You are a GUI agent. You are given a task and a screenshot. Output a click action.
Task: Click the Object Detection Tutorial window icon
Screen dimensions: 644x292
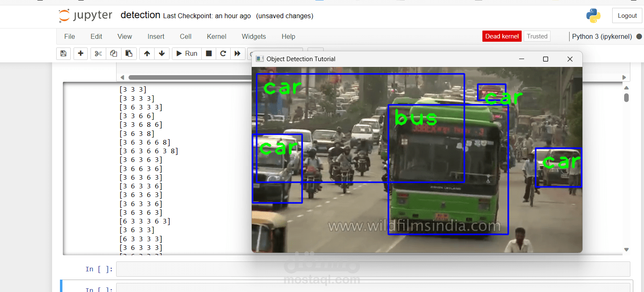pos(260,59)
